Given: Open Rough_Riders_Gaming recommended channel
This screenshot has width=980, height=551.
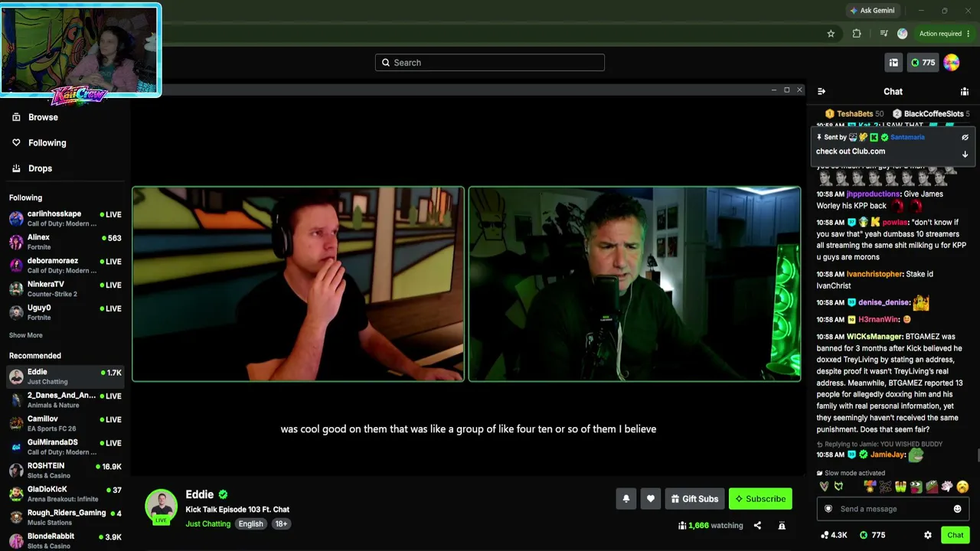Looking at the screenshot, I should click(65, 517).
